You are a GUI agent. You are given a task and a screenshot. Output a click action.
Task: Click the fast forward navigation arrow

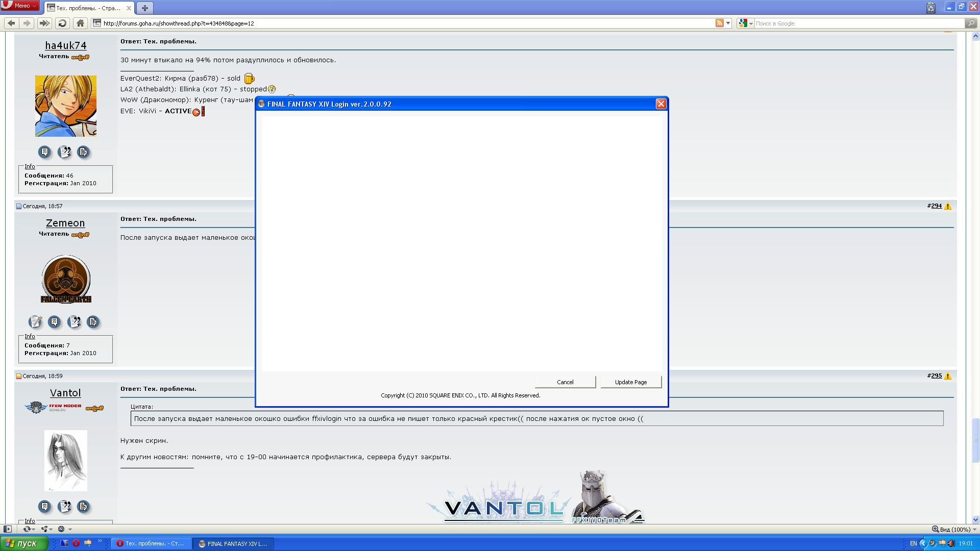click(x=44, y=23)
